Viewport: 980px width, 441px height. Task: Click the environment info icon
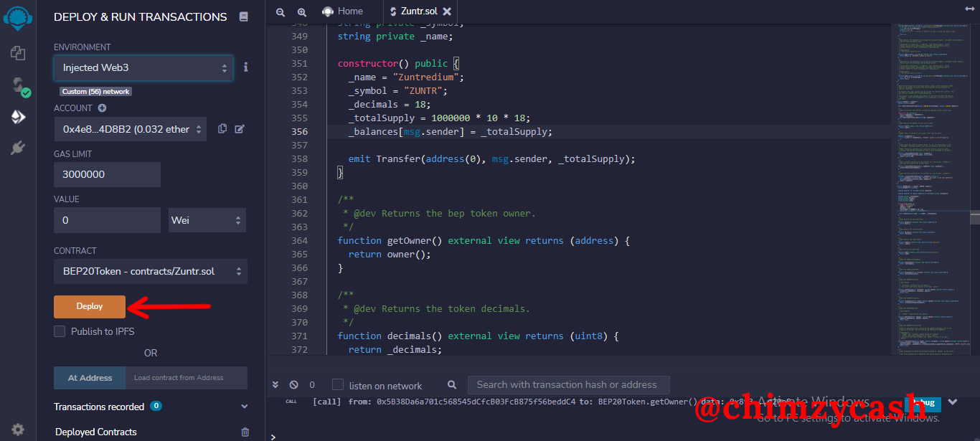click(245, 67)
